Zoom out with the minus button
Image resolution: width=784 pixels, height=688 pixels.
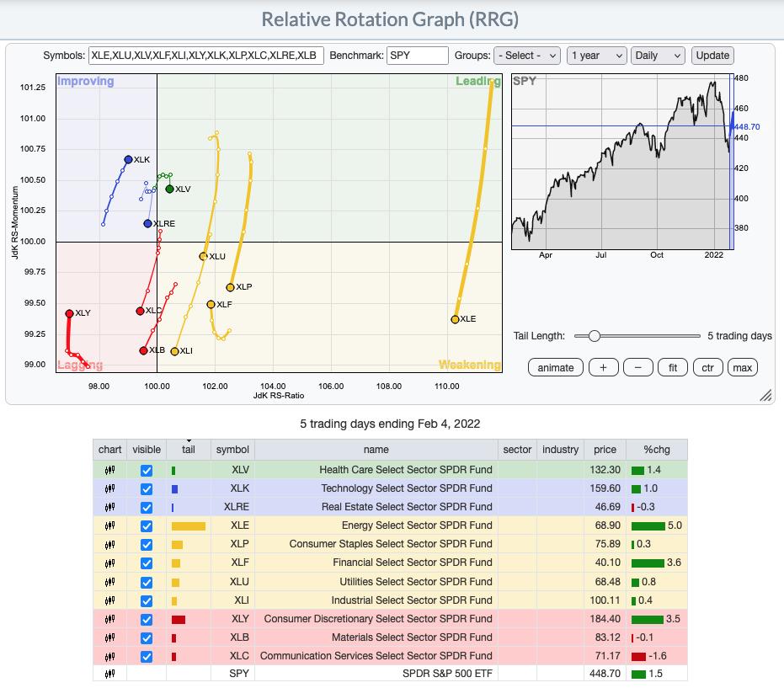pos(638,367)
